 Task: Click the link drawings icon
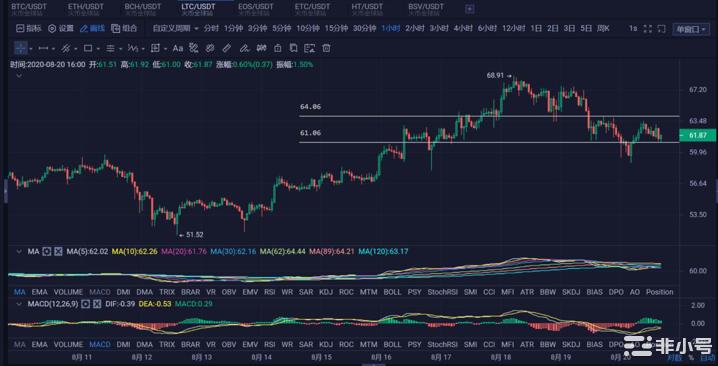coord(210,48)
